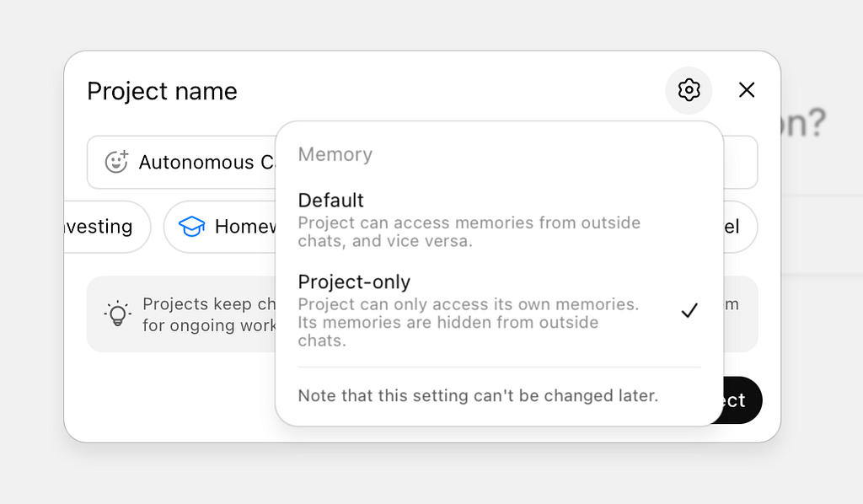Open the memory settings gear icon
The width and height of the screenshot is (863, 504).
click(x=689, y=90)
